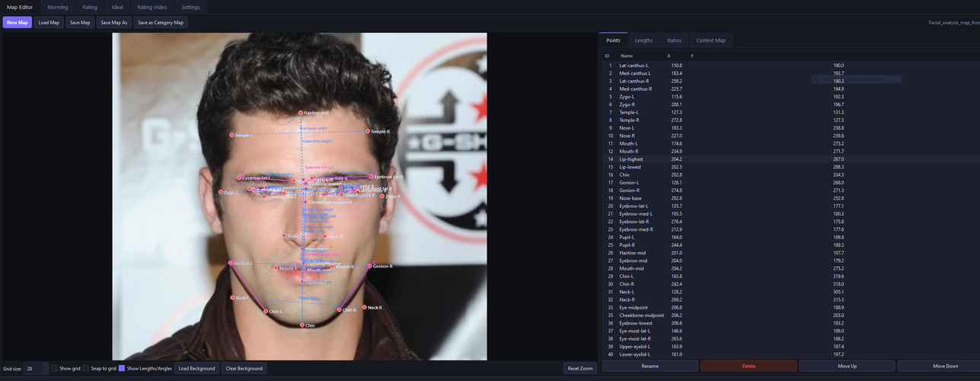This screenshot has height=381, width=980.
Task: Switch to the Lengths panel tab
Action: tap(643, 40)
